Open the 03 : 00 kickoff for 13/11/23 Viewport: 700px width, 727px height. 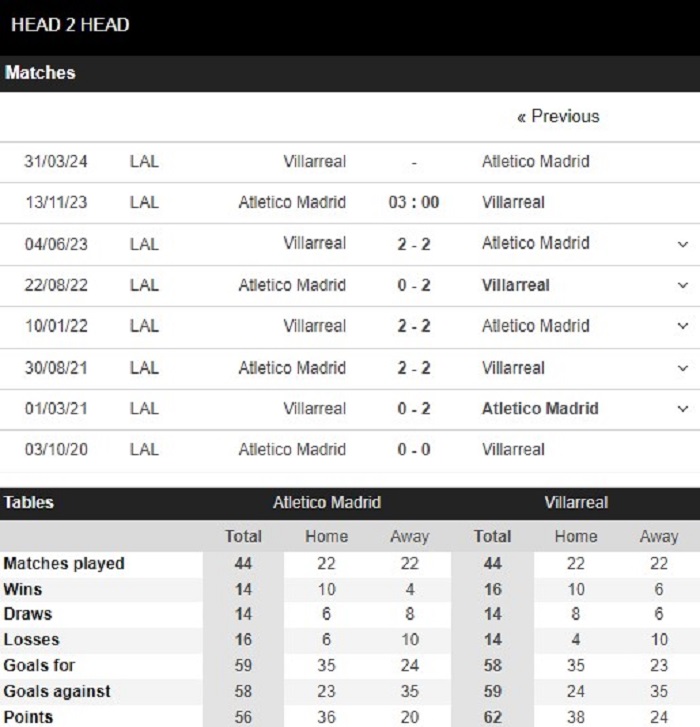pyautogui.click(x=414, y=202)
